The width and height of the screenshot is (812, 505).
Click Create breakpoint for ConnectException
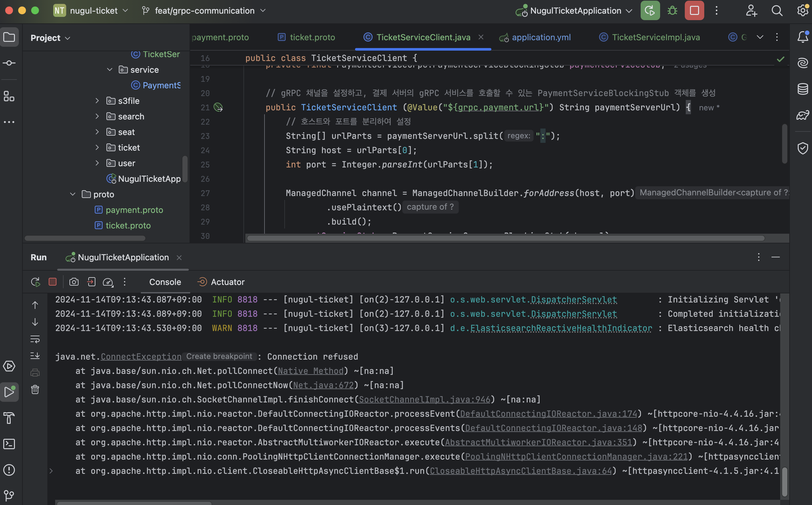[x=219, y=356]
